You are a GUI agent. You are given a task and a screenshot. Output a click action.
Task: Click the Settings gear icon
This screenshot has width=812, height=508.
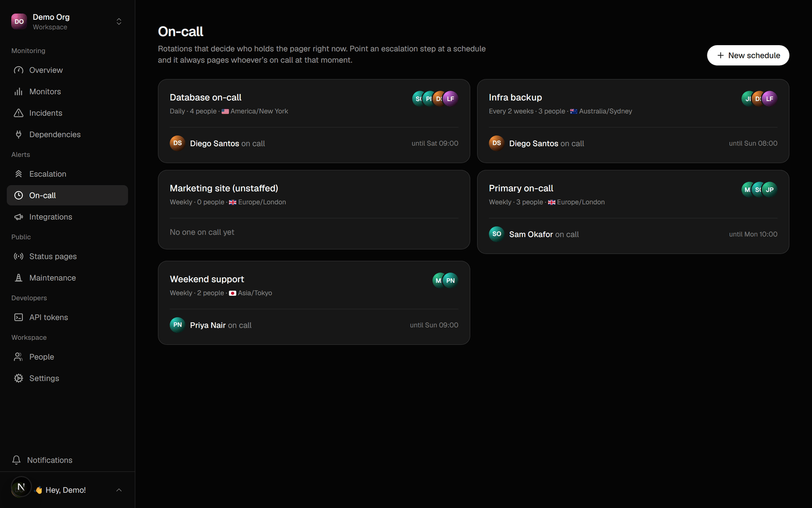point(19,378)
